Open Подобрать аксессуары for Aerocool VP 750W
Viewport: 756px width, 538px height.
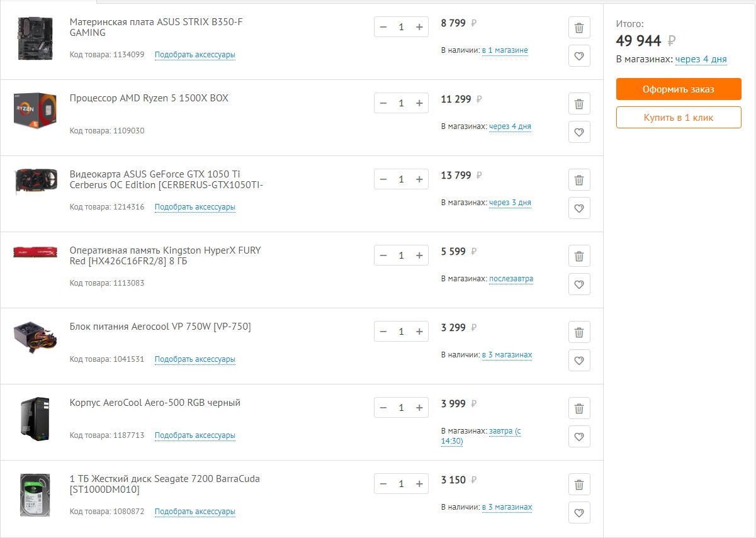tap(195, 359)
